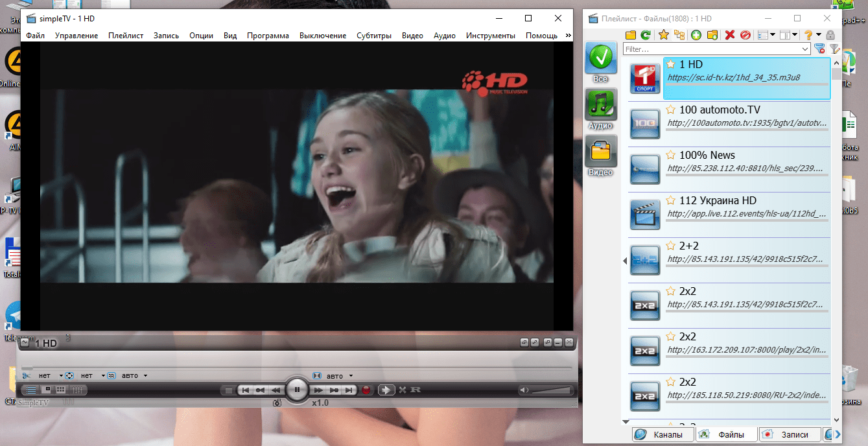The image size is (868, 446).
Task: Click the volume speaker icon
Action: (524, 390)
